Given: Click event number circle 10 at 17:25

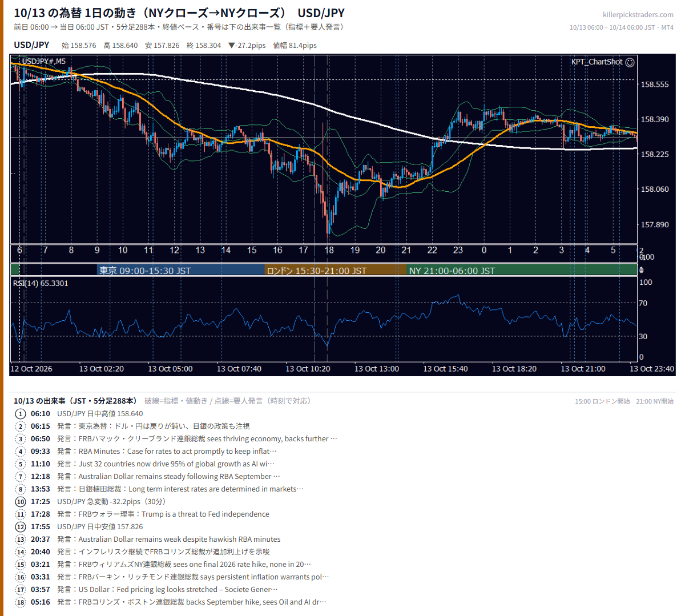Looking at the screenshot, I should (21, 502).
